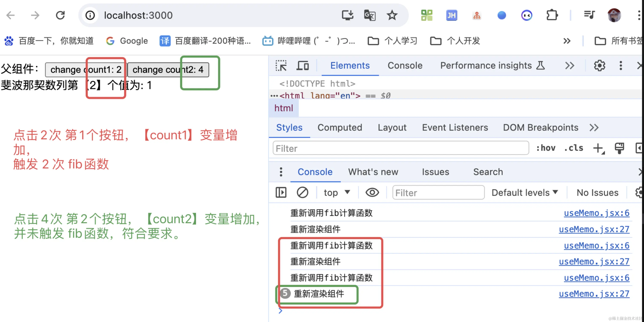Open the Chrome extensions puzzle icon
Viewport: 644px width, 322px height.
552,16
